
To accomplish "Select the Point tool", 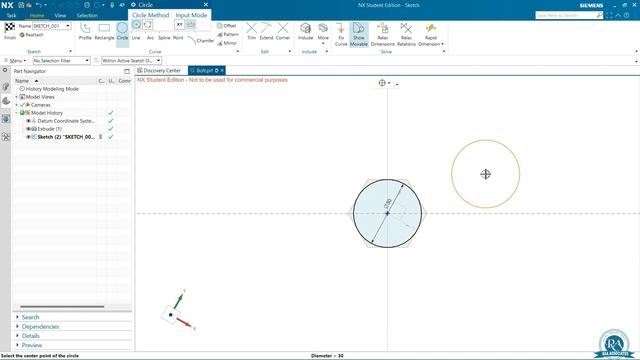I will [x=178, y=38].
